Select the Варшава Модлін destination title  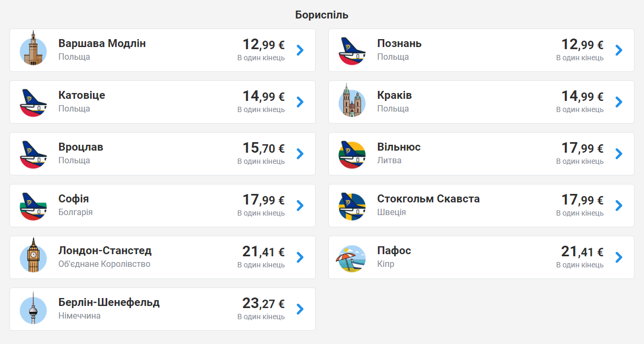102,43
